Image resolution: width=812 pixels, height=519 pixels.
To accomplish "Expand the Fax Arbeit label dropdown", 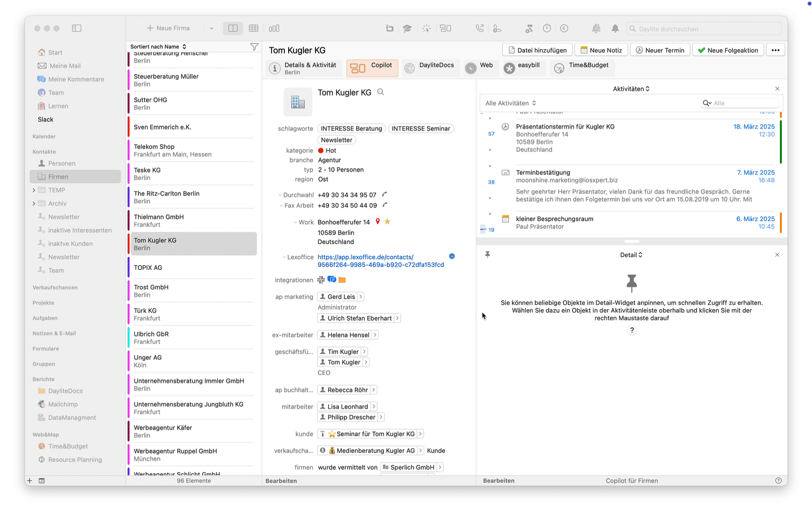I will click(281, 206).
